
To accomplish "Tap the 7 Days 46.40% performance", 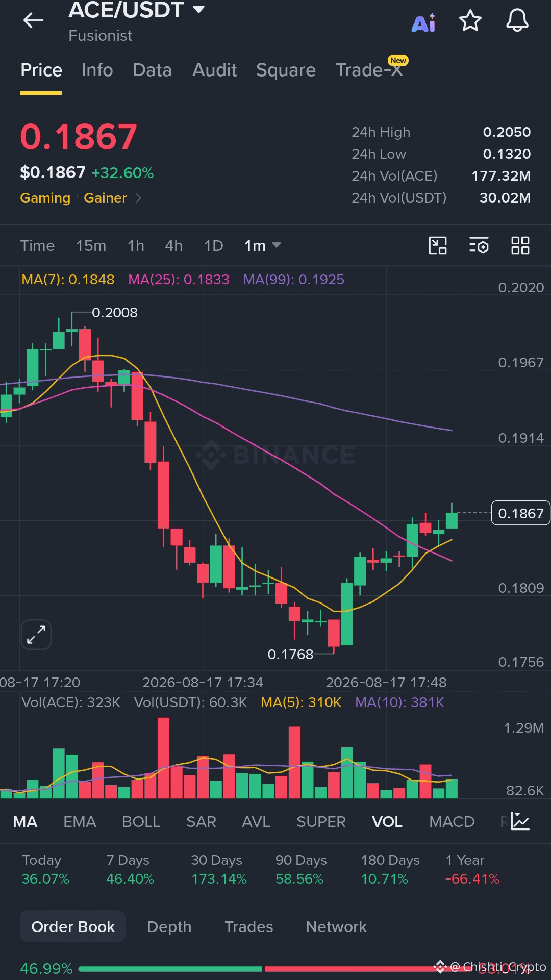I will point(130,869).
